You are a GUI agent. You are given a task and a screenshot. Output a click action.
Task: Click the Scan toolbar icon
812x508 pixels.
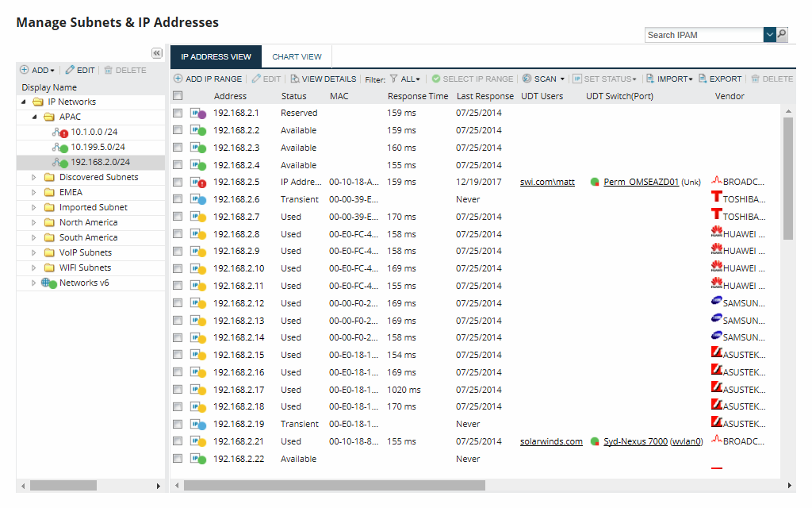coord(527,79)
